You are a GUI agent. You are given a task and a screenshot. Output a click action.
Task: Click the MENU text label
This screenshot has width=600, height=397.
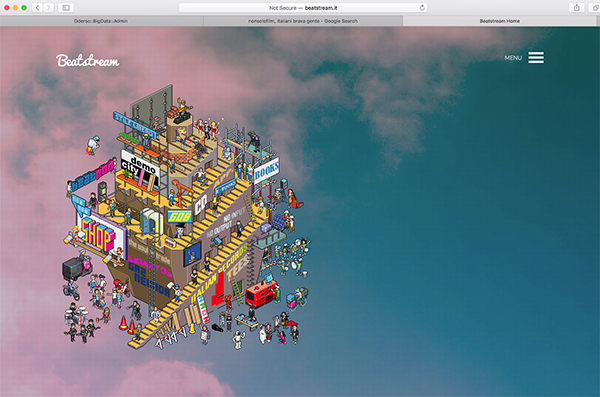tap(513, 58)
